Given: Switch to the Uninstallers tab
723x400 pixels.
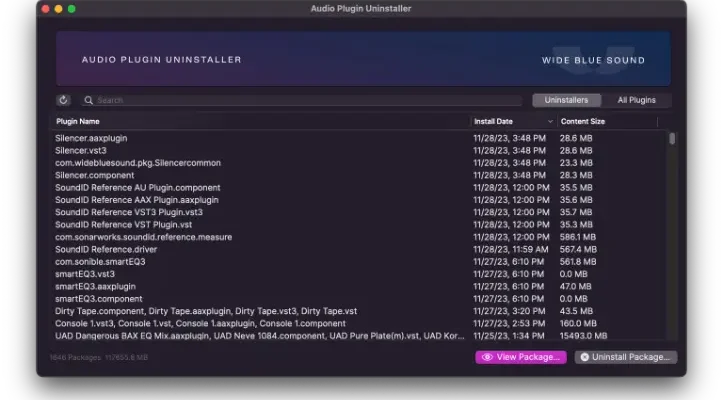Looking at the screenshot, I should 566,100.
